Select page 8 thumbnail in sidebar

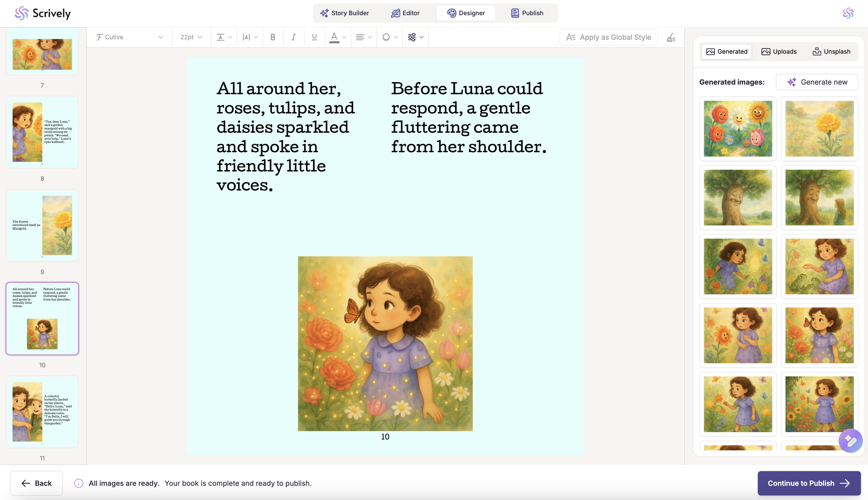click(42, 132)
